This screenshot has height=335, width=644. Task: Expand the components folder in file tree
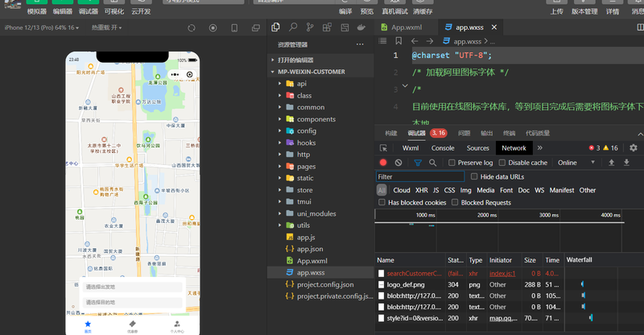(x=316, y=119)
